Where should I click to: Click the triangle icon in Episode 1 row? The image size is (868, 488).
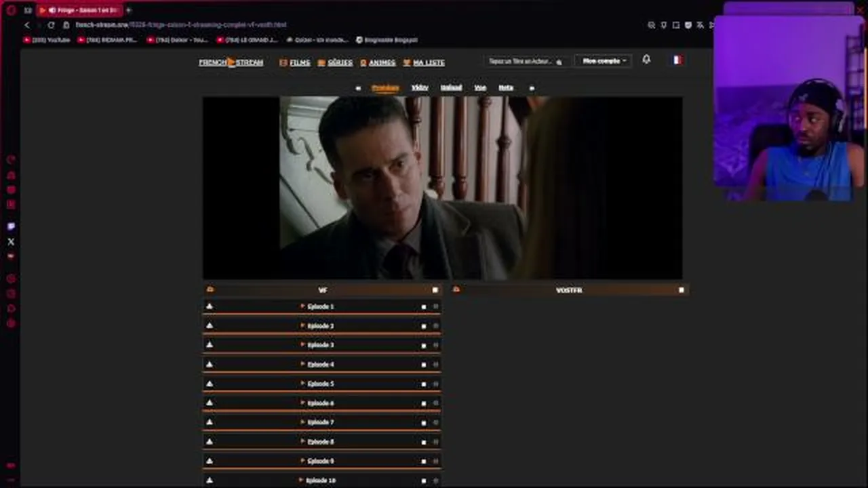point(210,306)
